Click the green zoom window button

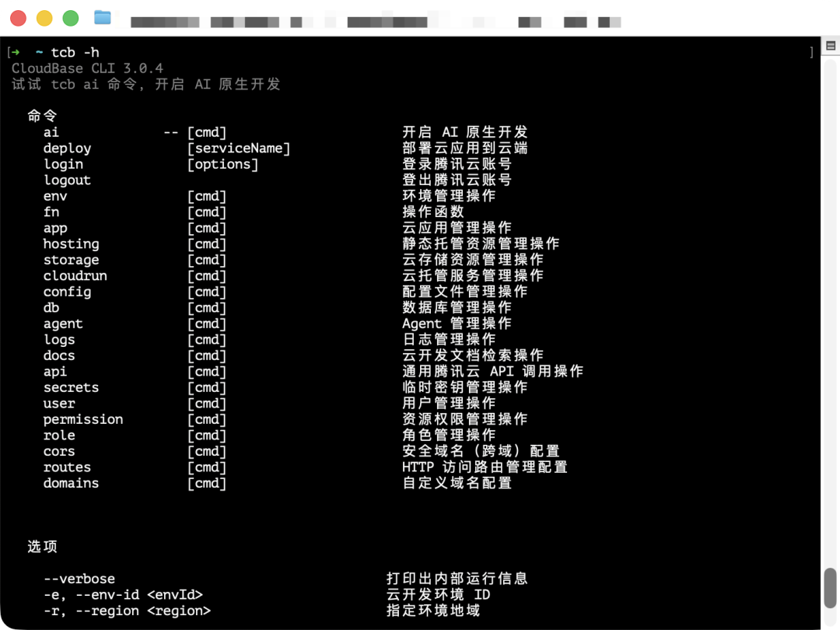point(71,18)
